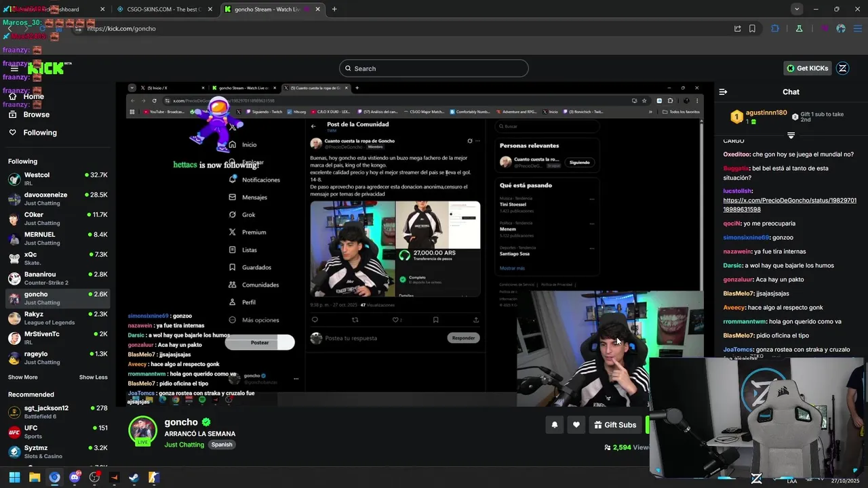Open File Explorer from the taskbar

pyautogui.click(x=35, y=477)
